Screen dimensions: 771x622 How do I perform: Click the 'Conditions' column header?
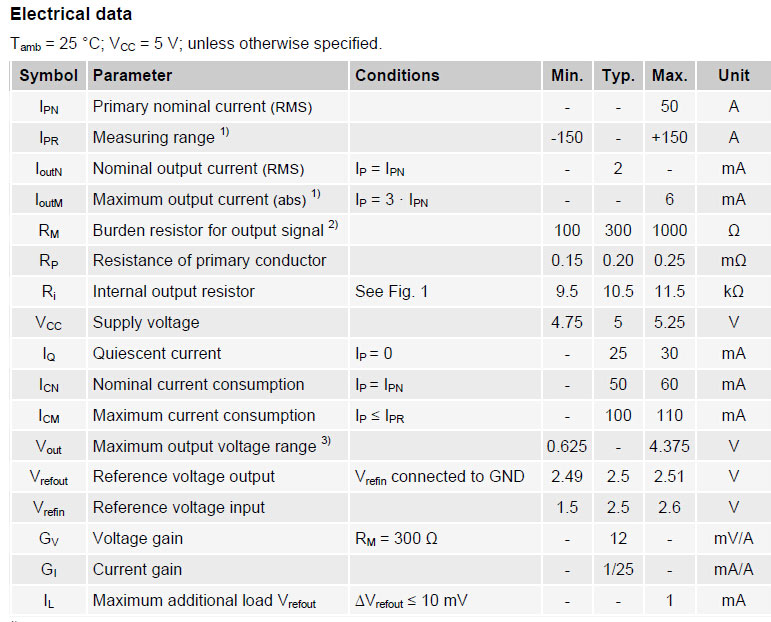pos(397,76)
